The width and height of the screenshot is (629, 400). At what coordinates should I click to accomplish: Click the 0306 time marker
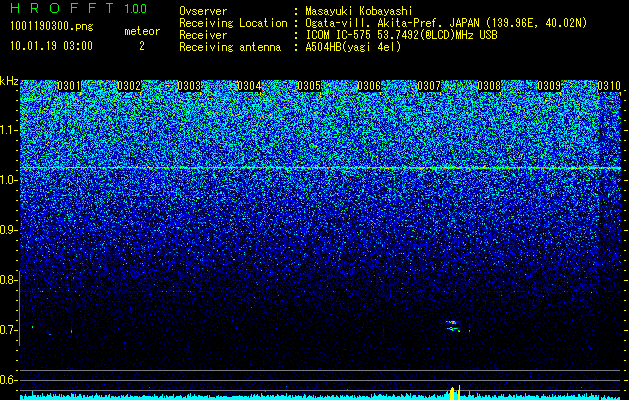tap(369, 86)
